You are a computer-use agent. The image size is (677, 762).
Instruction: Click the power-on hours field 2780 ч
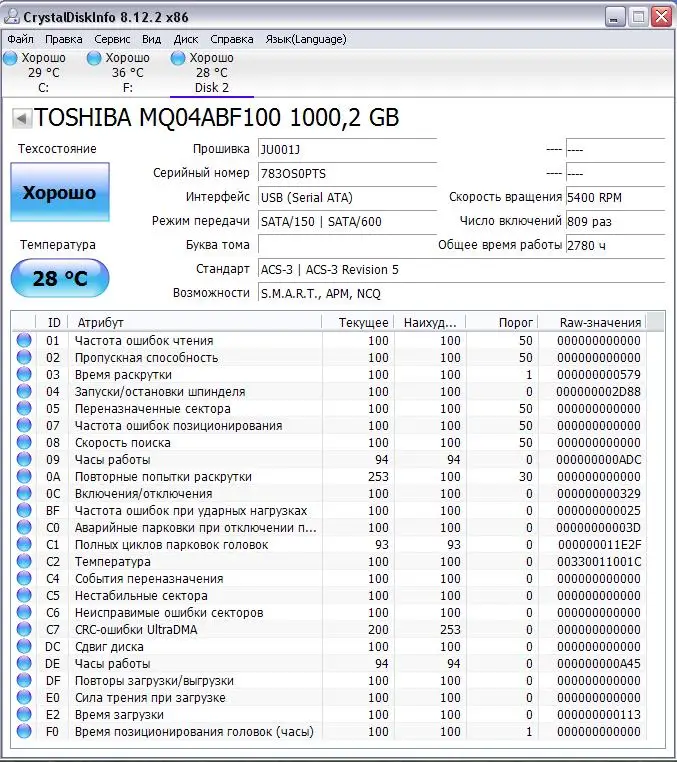[615, 245]
